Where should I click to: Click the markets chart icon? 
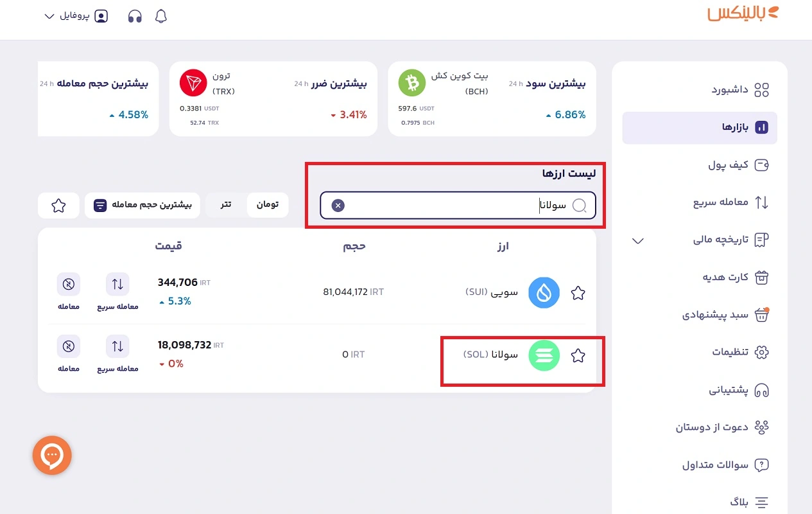[761, 127]
